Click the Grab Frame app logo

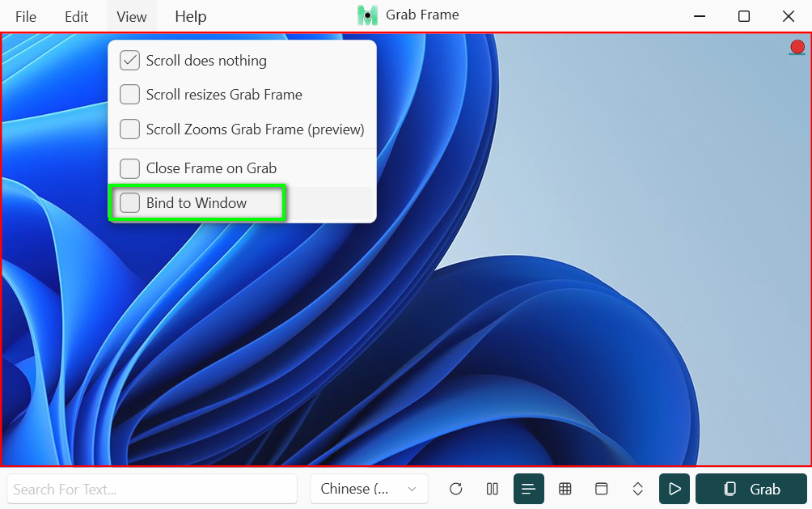click(x=368, y=15)
